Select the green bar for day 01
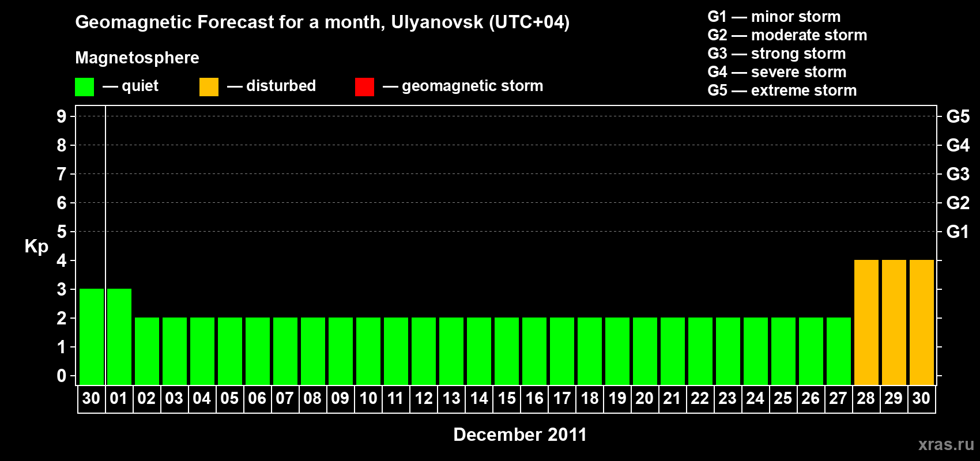Screen dimensions: 980x461 tap(119, 337)
